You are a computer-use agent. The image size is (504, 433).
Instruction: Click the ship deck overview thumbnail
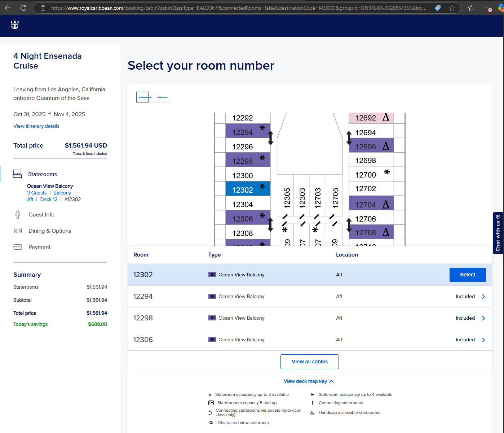point(154,97)
